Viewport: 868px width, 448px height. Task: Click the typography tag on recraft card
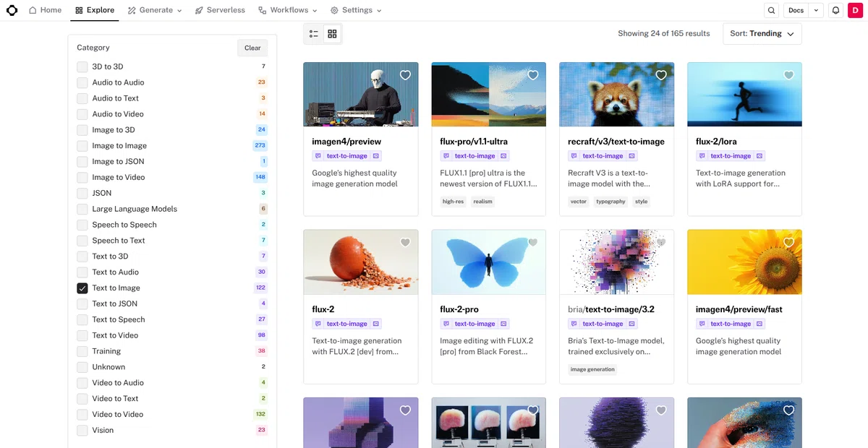pyautogui.click(x=610, y=202)
